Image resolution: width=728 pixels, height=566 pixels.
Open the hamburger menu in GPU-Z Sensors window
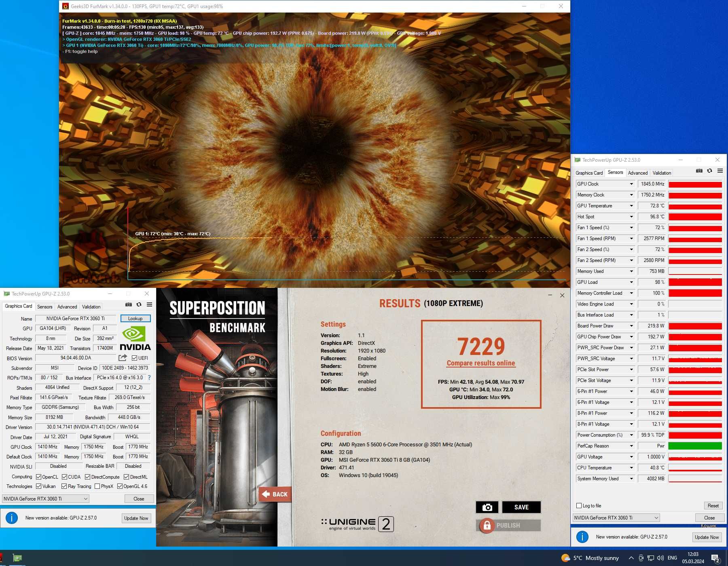[x=720, y=171]
